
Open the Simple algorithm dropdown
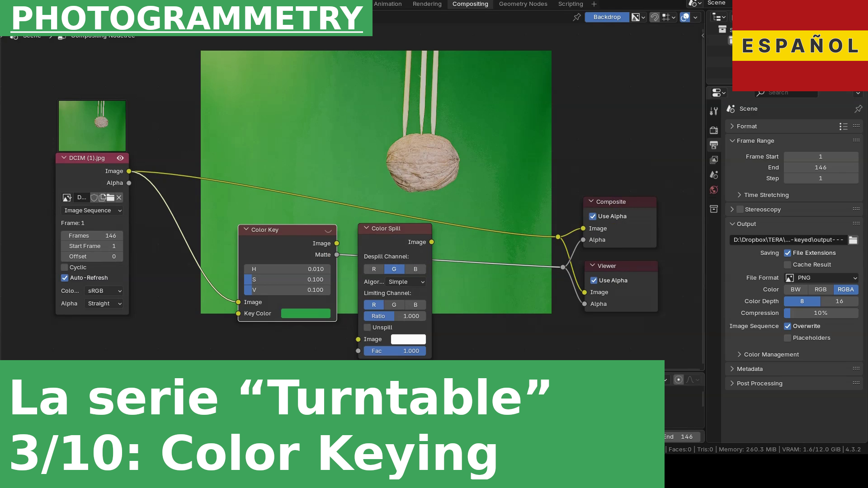406,282
